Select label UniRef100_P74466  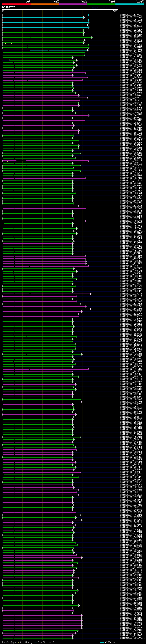point(131,108)
